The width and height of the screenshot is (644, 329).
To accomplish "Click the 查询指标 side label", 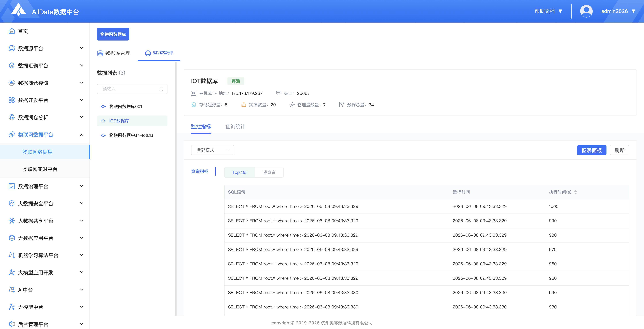I will [x=200, y=171].
